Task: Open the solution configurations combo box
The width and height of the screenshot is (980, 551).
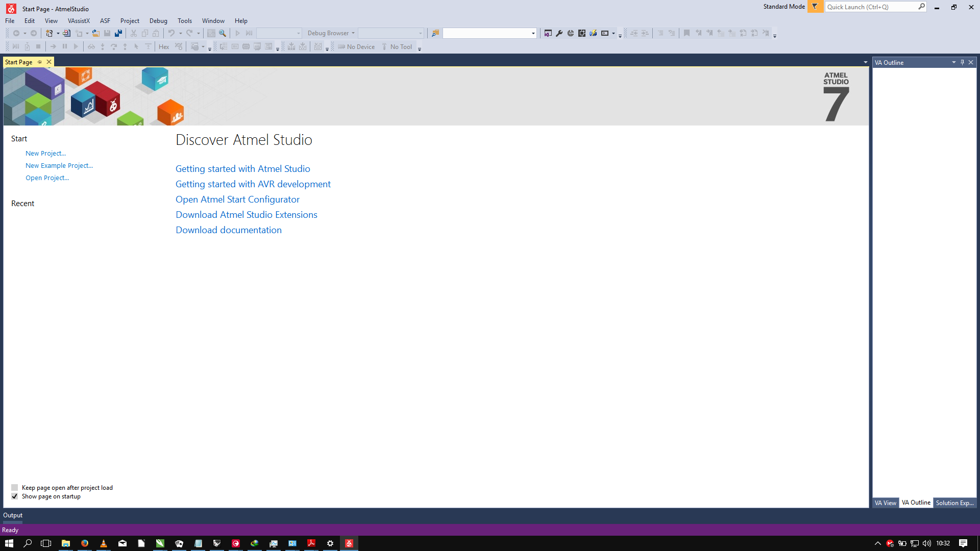Action: pyautogui.click(x=279, y=33)
